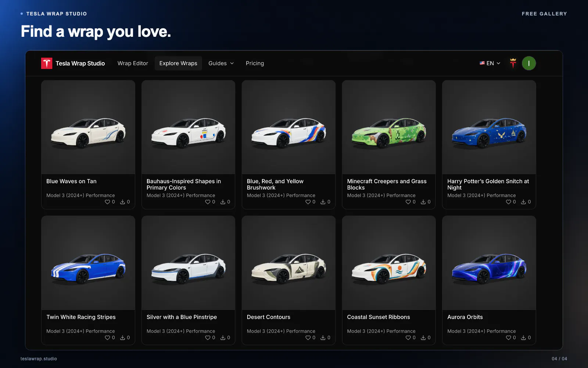View the Golden Snitch blue car preview
The height and width of the screenshot is (368, 588).
point(489,127)
